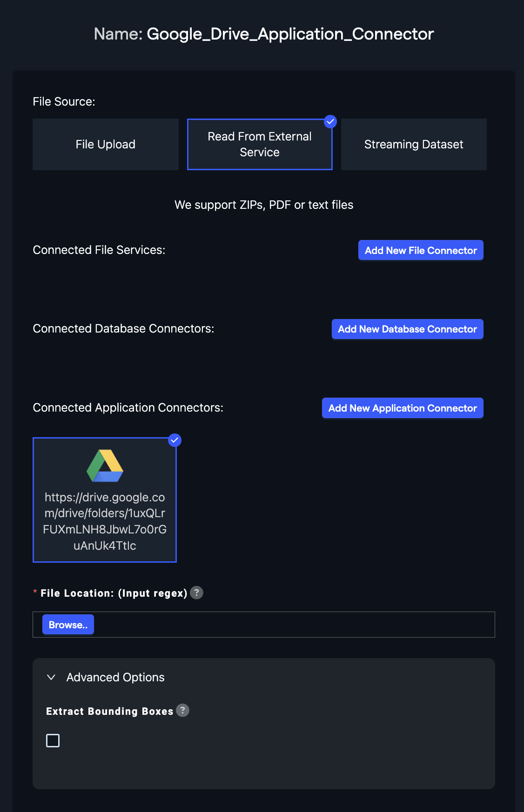Switch to Streaming Dataset source
This screenshot has width=524, height=812.
414,144
